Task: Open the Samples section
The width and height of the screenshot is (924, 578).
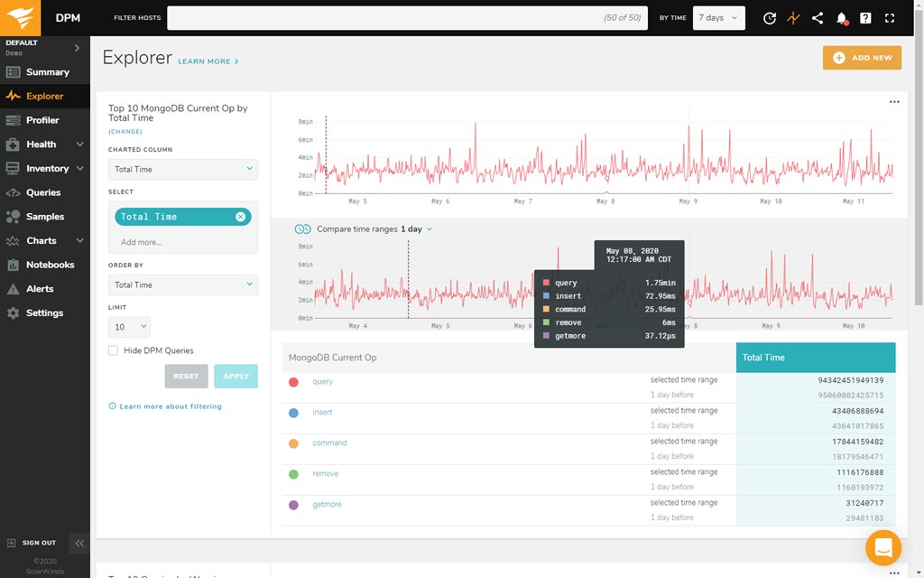Action: (x=43, y=217)
